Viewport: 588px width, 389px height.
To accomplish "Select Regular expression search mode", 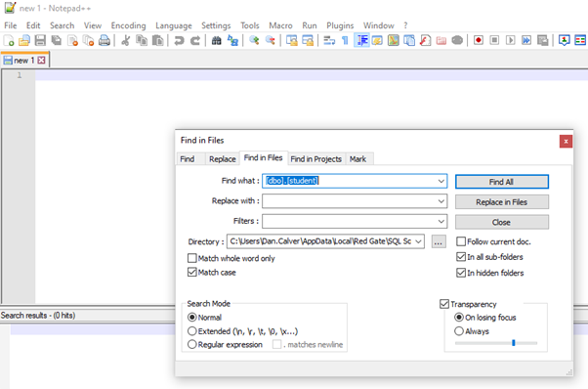I will coord(192,344).
